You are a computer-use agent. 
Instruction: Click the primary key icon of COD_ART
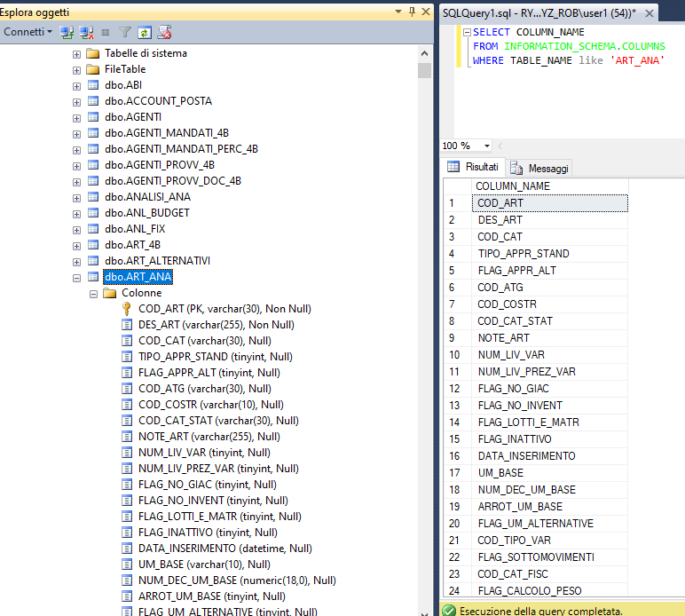(126, 309)
